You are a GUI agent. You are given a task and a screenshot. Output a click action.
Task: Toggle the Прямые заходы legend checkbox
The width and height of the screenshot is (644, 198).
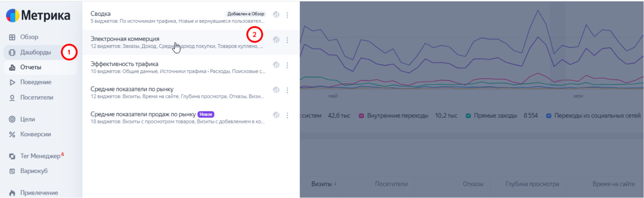[x=468, y=116]
